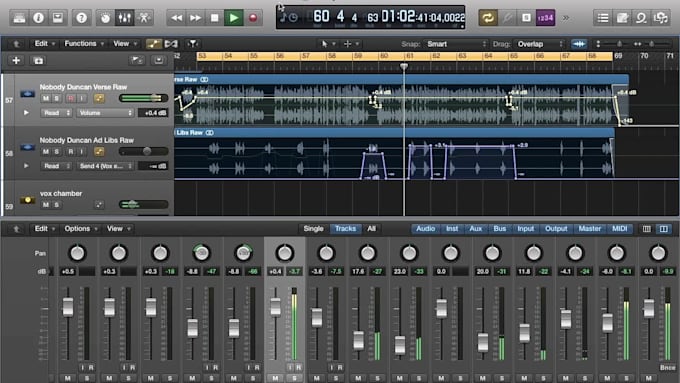Toggle the Mixer faders icon

[124, 18]
